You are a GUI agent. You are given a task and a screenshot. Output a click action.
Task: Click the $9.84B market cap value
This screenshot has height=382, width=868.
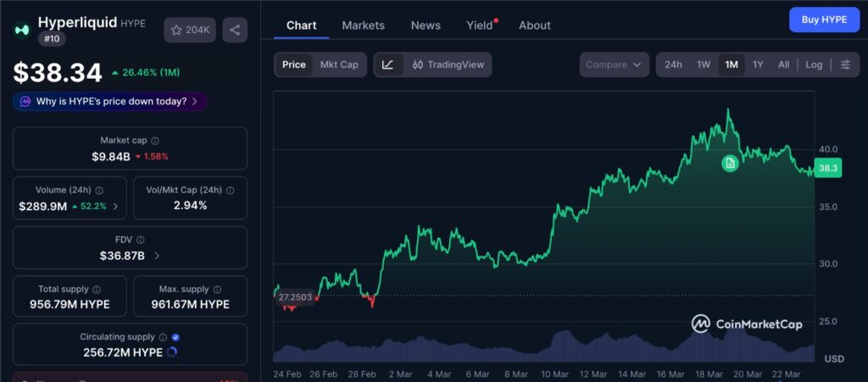[111, 157]
